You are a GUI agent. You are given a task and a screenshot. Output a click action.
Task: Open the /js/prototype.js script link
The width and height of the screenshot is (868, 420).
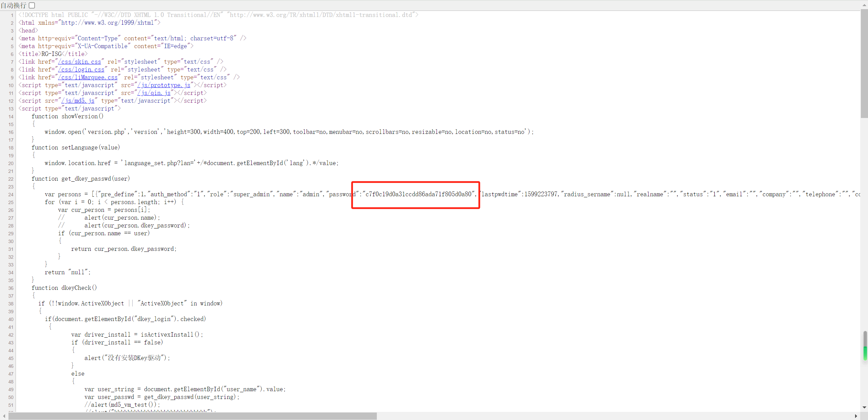click(x=164, y=85)
